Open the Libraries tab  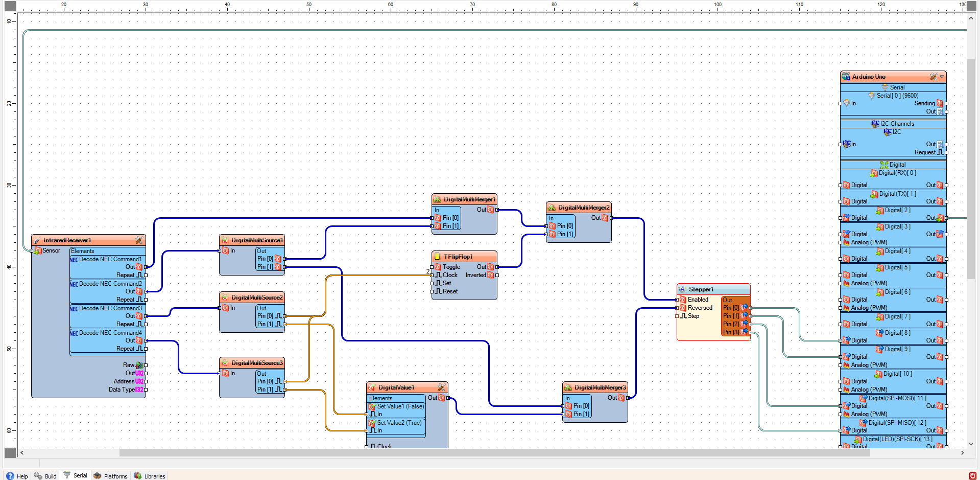coord(150,476)
